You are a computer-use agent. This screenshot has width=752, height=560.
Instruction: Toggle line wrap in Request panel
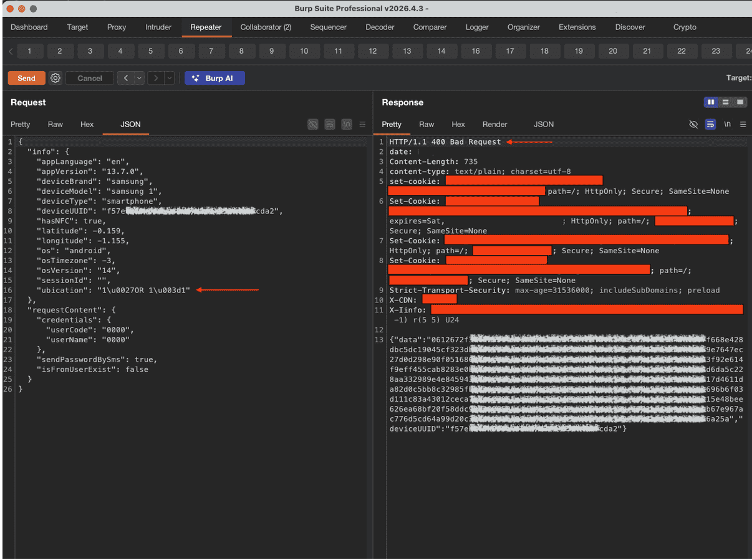click(x=330, y=124)
